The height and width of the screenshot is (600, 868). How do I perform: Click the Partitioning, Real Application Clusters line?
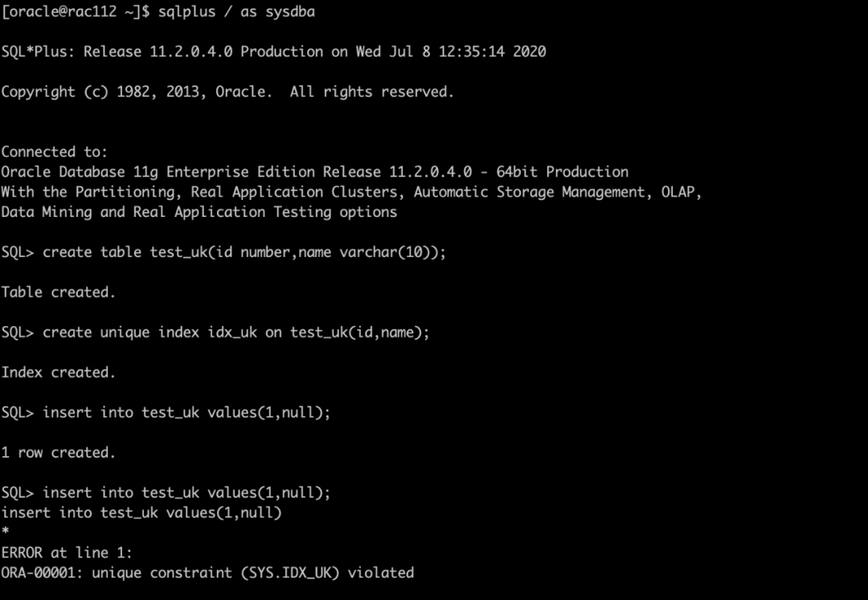click(x=351, y=192)
